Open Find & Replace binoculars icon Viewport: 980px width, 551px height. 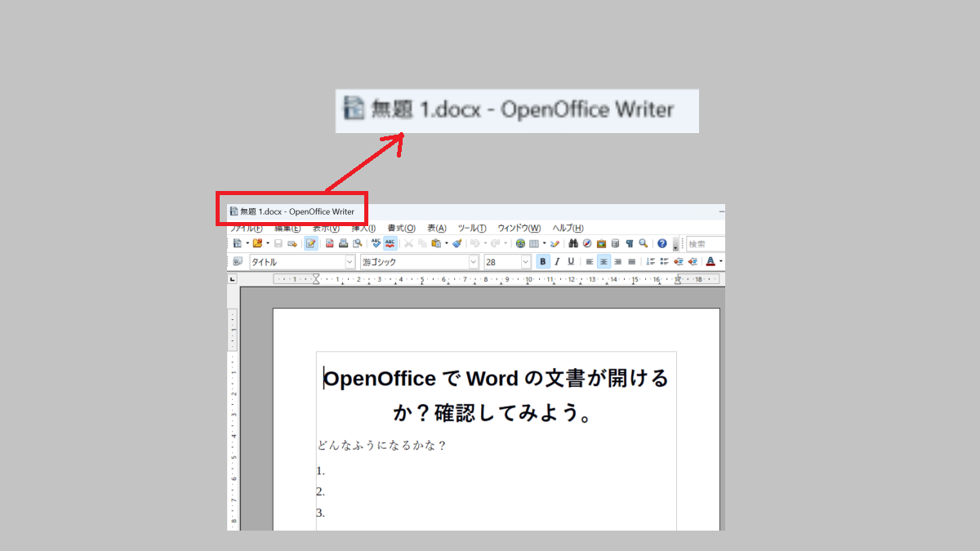pos(573,243)
